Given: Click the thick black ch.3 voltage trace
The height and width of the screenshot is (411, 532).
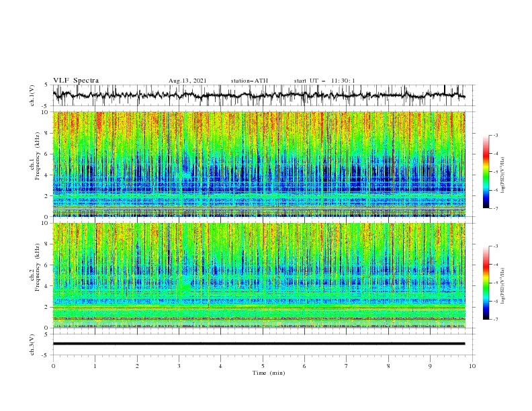Looking at the screenshot, I should point(259,344).
